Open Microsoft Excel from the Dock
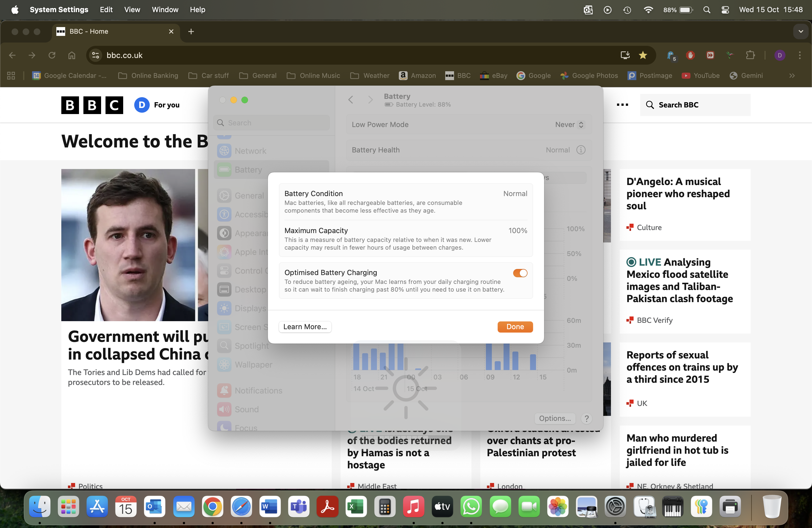812x528 pixels. coord(356,506)
